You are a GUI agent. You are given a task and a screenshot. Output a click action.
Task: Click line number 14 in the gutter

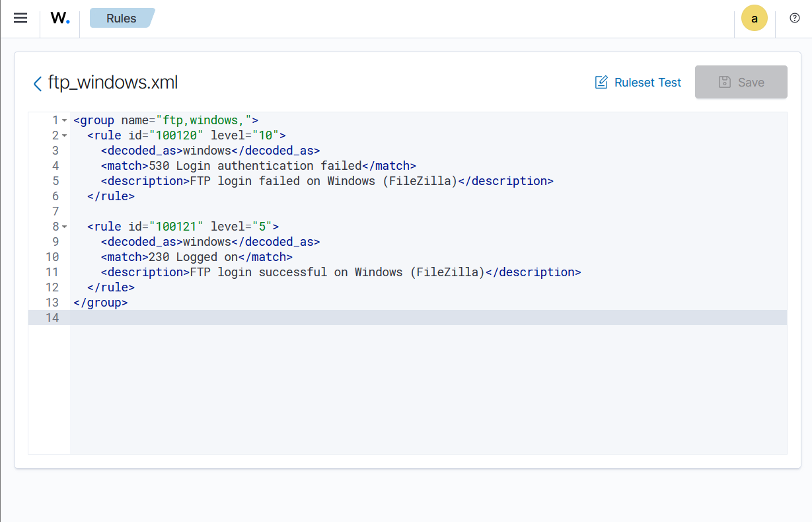point(52,318)
